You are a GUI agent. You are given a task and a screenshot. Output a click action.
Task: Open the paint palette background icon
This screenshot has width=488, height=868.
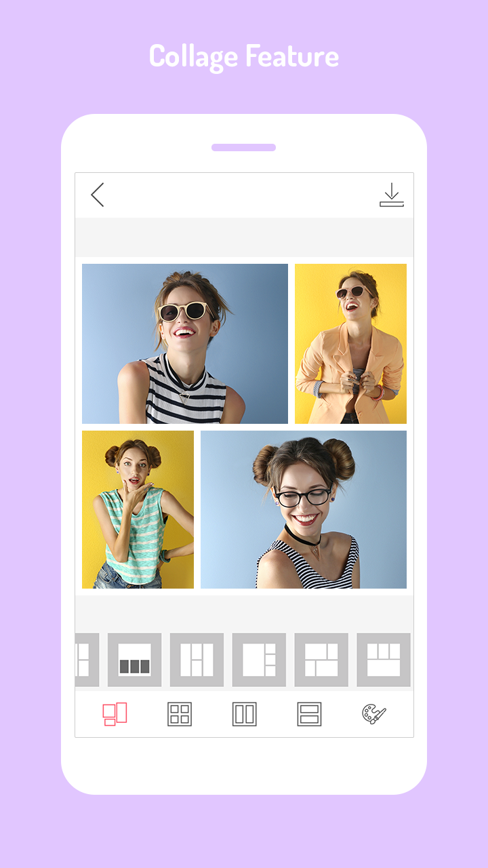[x=373, y=714]
